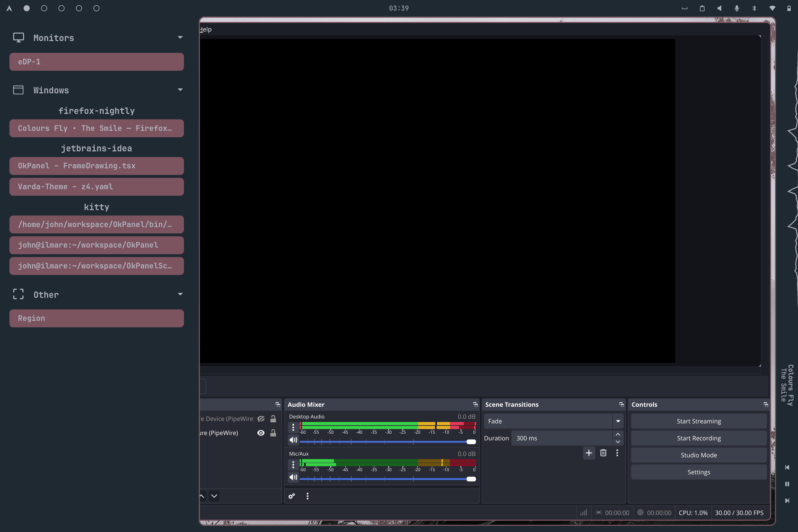Image resolution: width=798 pixels, height=532 pixels.
Task: Select the eDP-1 monitor entry
Action: point(97,62)
